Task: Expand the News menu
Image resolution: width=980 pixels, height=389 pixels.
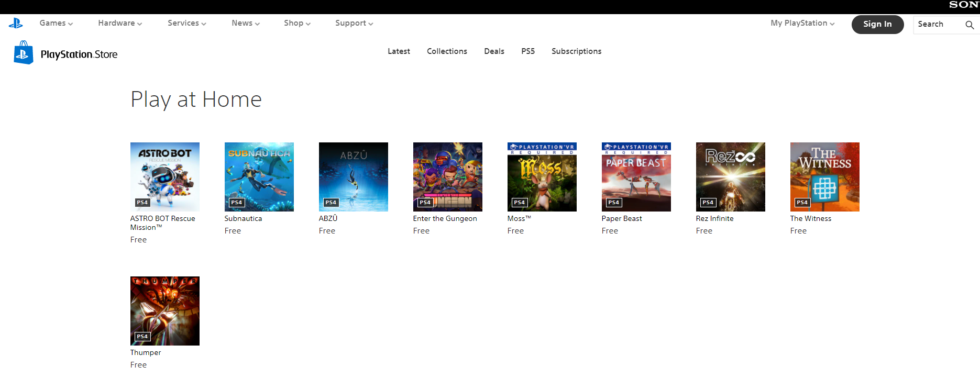Action: point(246,23)
